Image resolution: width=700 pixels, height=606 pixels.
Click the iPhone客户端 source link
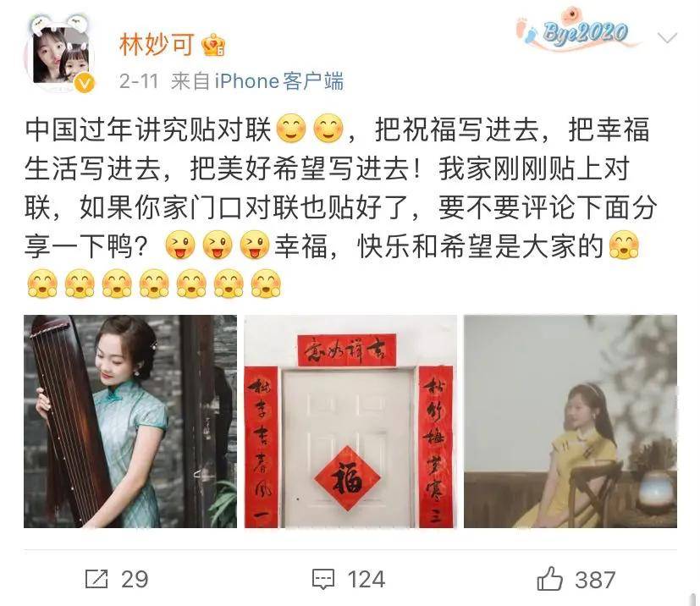pos(279,81)
